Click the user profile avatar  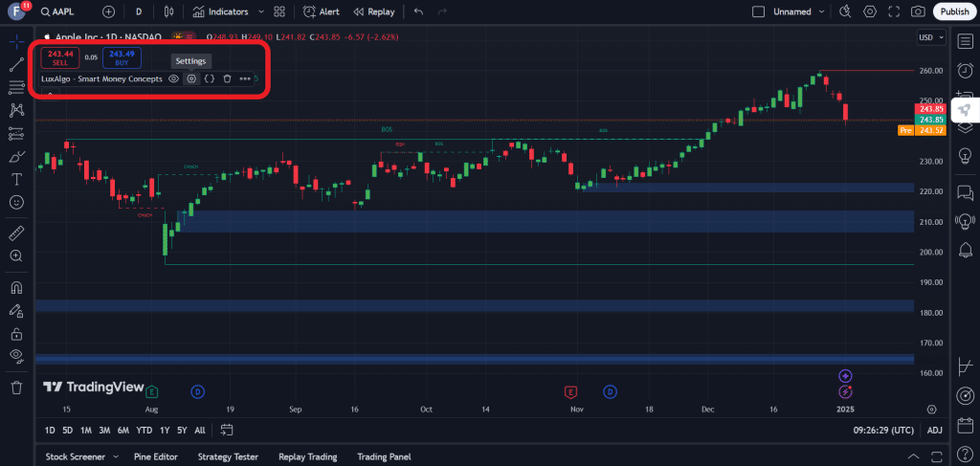coord(15,11)
